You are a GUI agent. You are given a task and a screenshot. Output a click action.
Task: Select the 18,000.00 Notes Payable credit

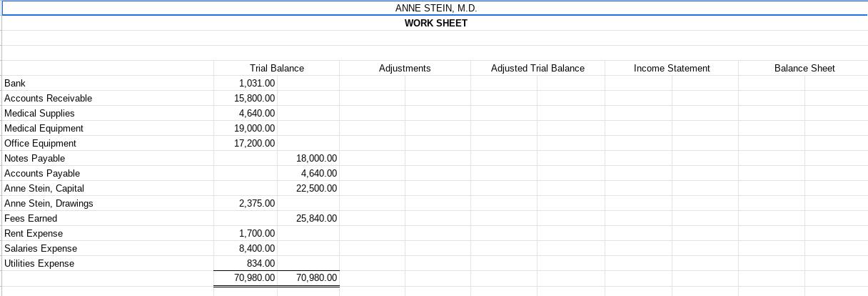pos(308,158)
